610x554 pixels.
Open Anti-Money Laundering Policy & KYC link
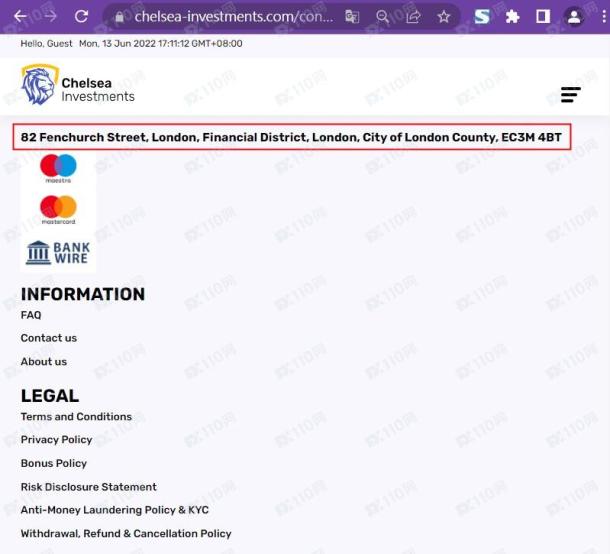(x=115, y=510)
